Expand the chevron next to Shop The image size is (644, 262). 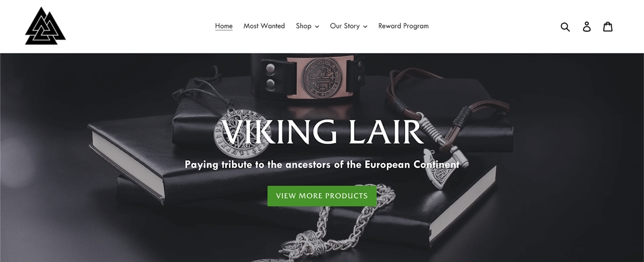tap(317, 26)
